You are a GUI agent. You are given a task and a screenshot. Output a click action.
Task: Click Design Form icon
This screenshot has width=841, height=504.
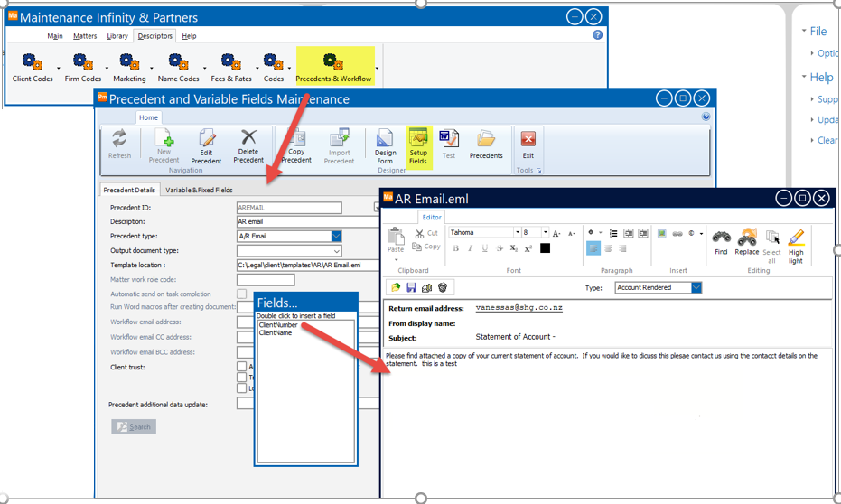(x=385, y=146)
